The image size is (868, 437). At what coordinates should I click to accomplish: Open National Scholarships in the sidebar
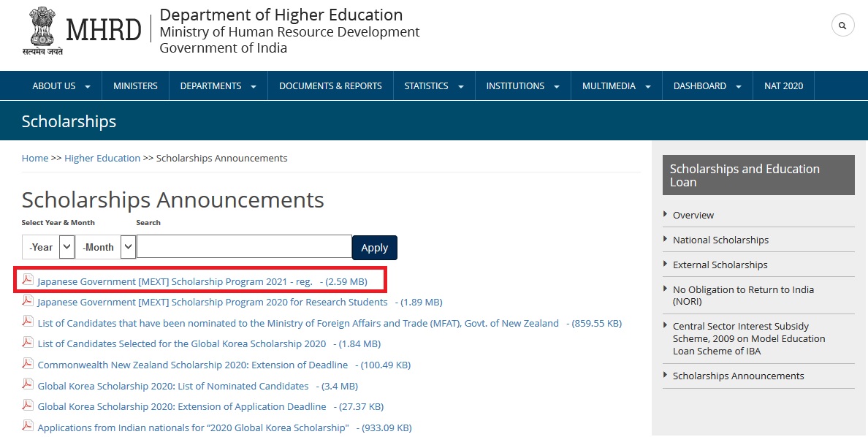pos(720,240)
